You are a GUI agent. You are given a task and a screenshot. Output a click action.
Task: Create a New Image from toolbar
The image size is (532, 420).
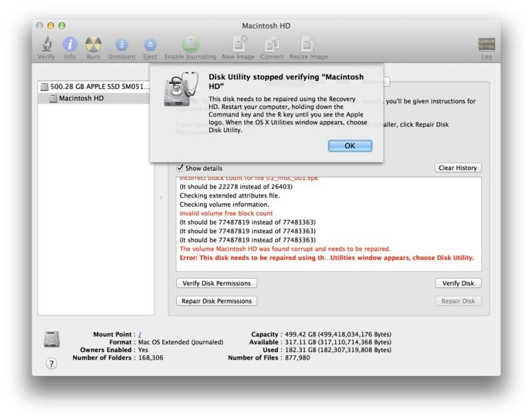tap(238, 45)
